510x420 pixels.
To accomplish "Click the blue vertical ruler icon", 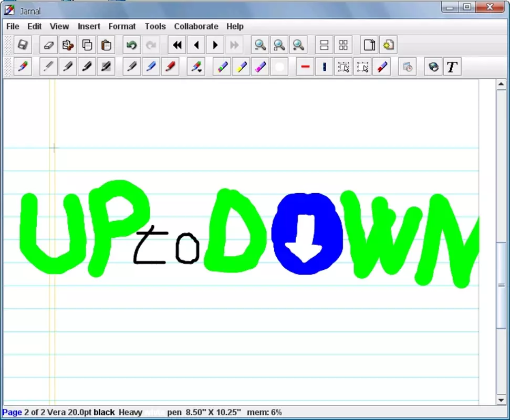I will pyautogui.click(x=324, y=67).
